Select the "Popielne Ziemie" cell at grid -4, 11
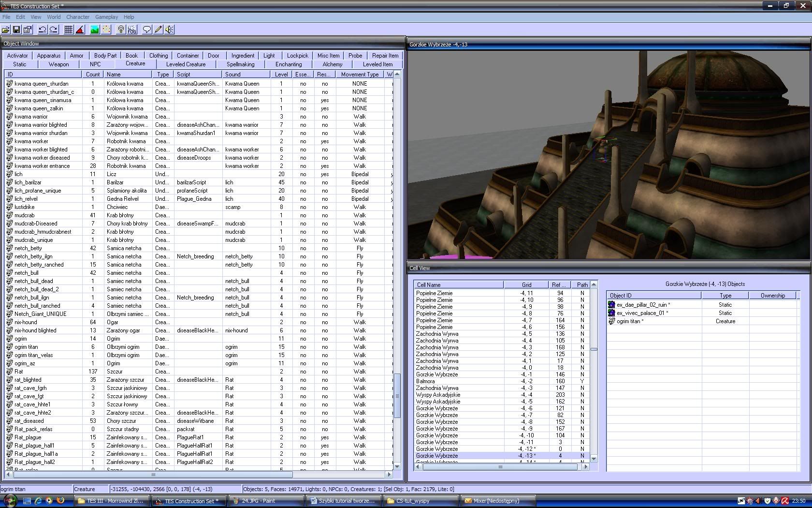Viewport: 812px width, 508px height. (502, 293)
